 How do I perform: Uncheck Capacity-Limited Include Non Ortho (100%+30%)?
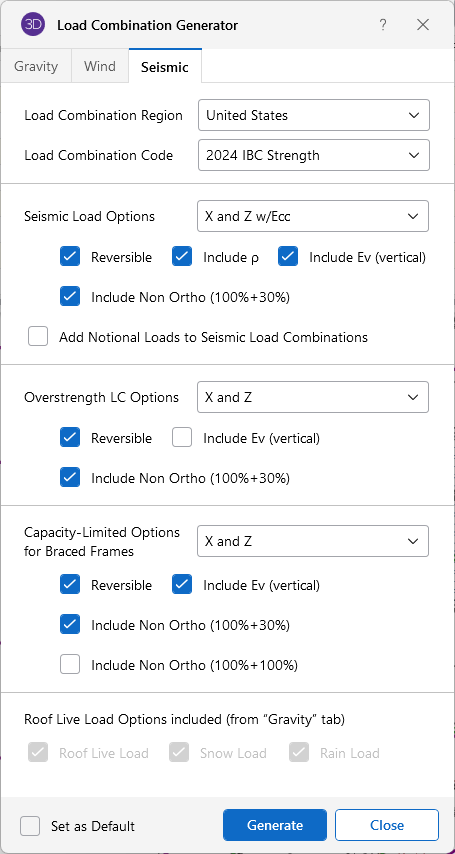tap(70, 624)
